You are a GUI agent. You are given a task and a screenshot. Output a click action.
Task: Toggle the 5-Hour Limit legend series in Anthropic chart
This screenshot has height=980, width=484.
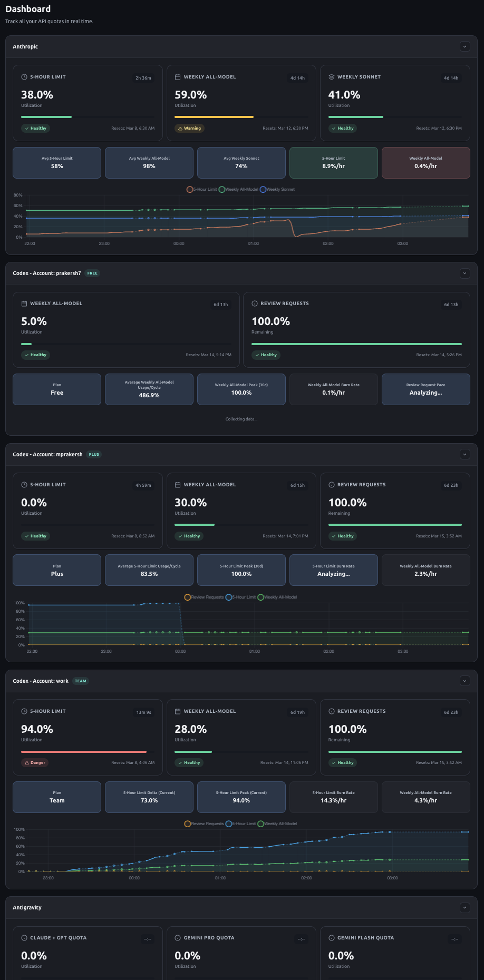202,189
